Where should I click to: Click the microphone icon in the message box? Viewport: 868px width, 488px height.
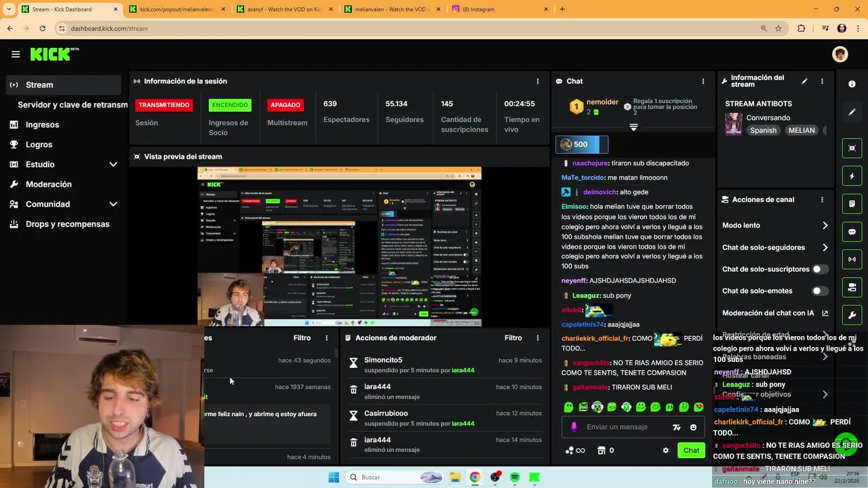(574, 427)
